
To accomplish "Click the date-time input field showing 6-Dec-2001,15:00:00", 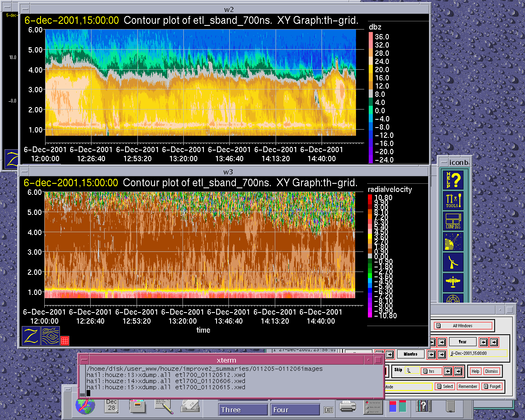I will tap(478, 353).
